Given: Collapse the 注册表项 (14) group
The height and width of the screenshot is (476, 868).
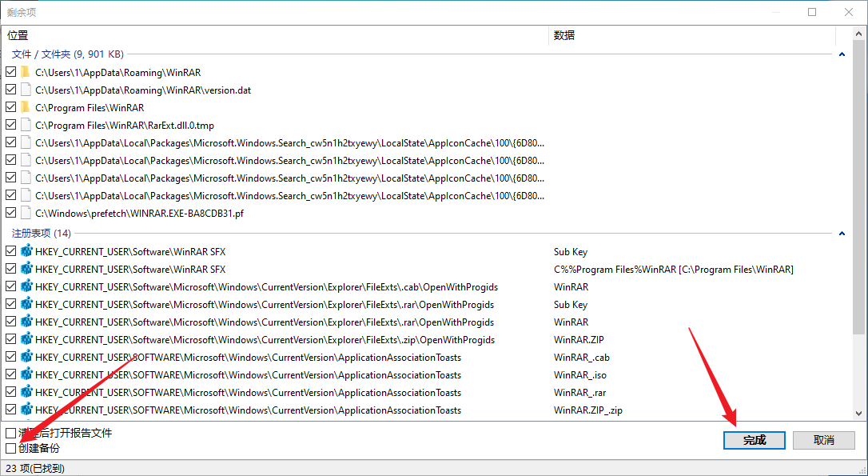Looking at the screenshot, I should 842,234.
